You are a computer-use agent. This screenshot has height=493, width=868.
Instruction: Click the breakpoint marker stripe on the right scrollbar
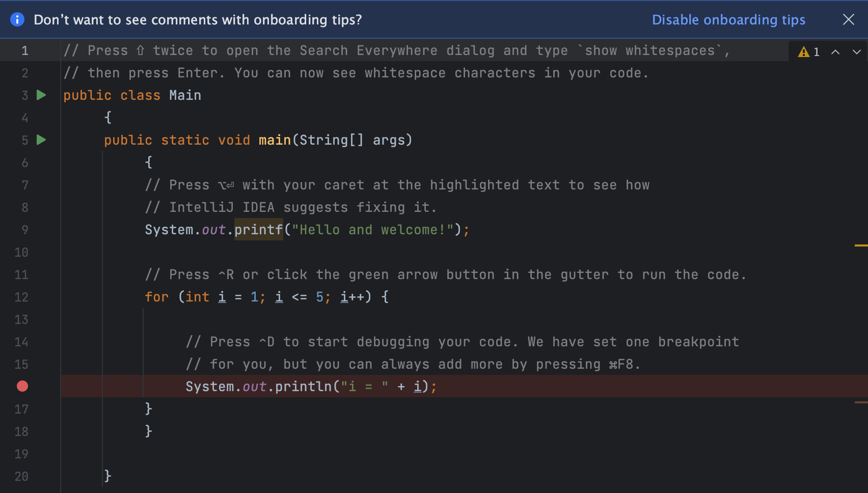(861, 402)
